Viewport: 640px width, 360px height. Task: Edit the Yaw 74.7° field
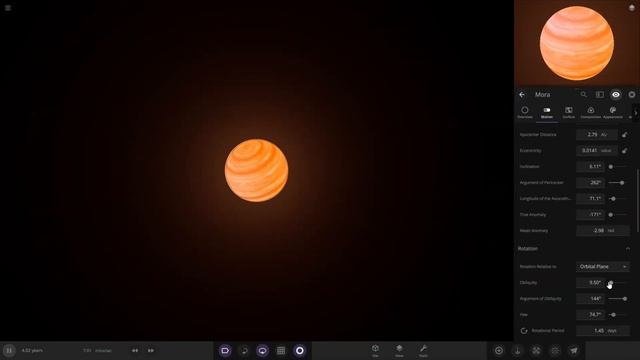pos(590,315)
